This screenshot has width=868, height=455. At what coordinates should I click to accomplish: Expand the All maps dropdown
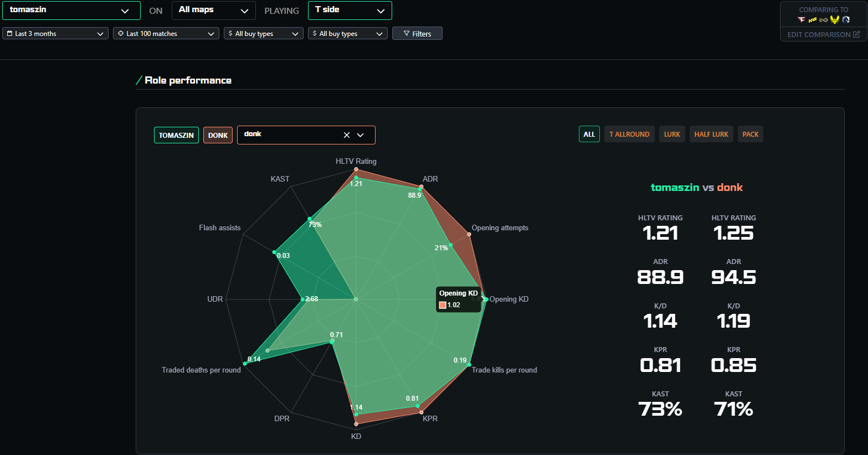[213, 11]
